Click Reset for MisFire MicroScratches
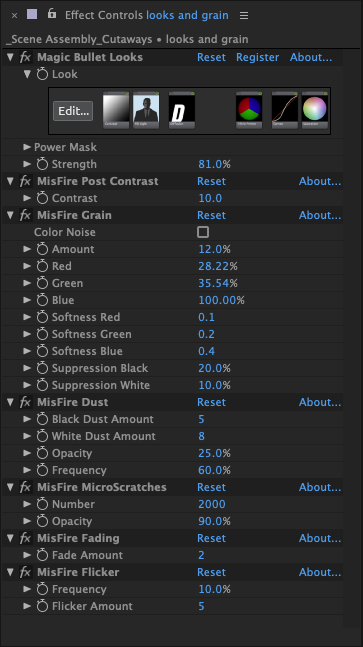 tap(211, 487)
